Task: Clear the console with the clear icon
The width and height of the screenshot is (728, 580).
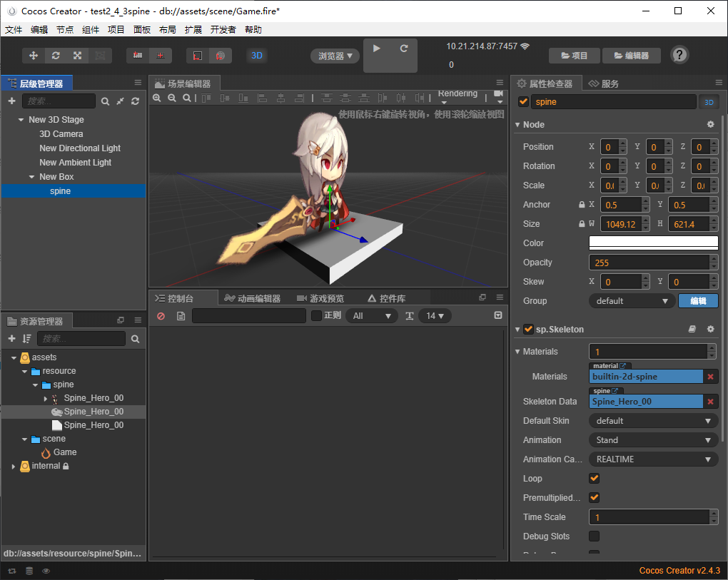Action: point(161,316)
